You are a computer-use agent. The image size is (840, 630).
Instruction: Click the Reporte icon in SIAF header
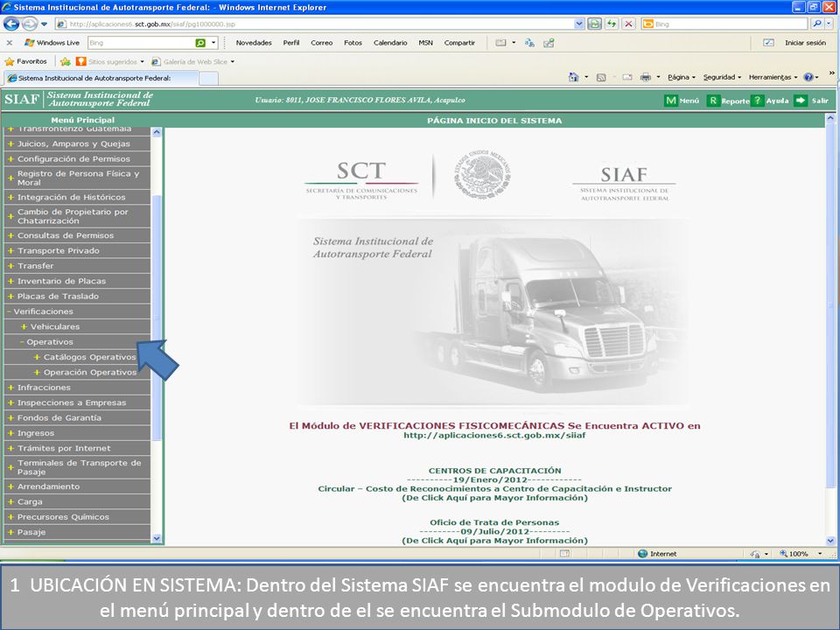click(713, 101)
